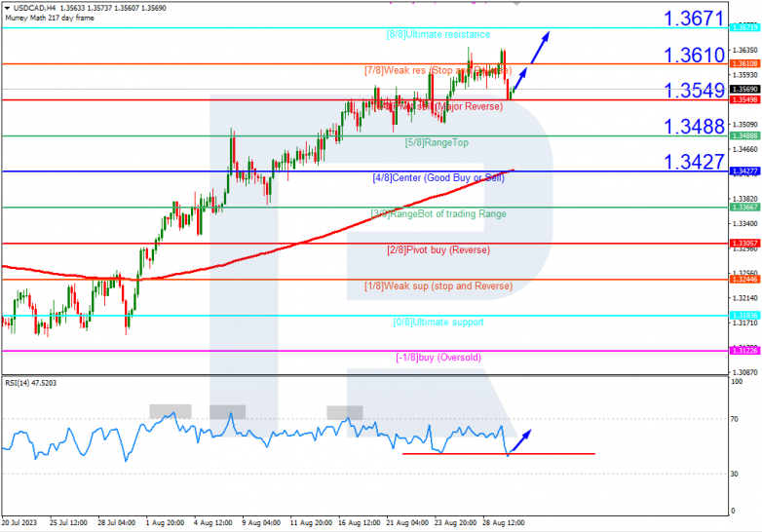Click the large 1.3610 price annotation
Viewport: 762px width, 532px height.
694,55
